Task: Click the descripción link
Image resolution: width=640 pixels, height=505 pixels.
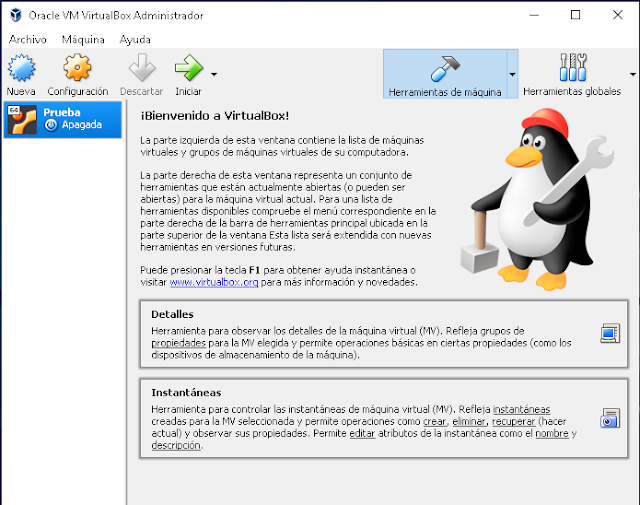Action: click(176, 445)
